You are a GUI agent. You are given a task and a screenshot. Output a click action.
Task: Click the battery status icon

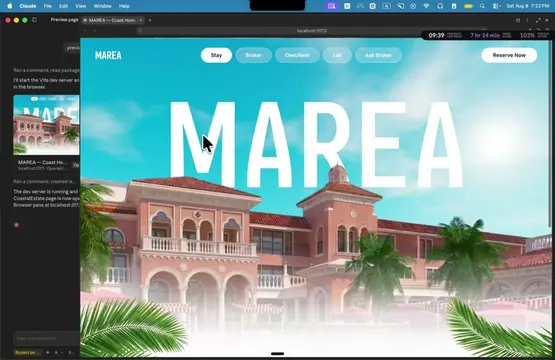click(468, 6)
